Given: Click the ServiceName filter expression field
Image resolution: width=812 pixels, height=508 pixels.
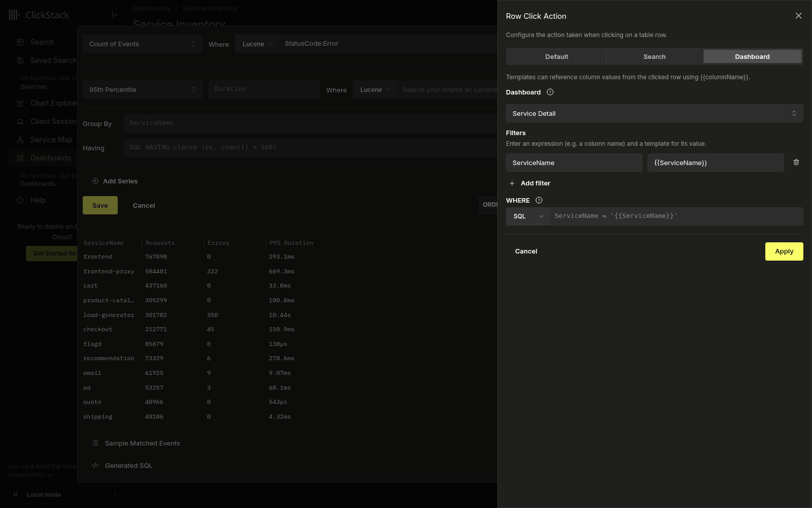Looking at the screenshot, I should tap(574, 163).
